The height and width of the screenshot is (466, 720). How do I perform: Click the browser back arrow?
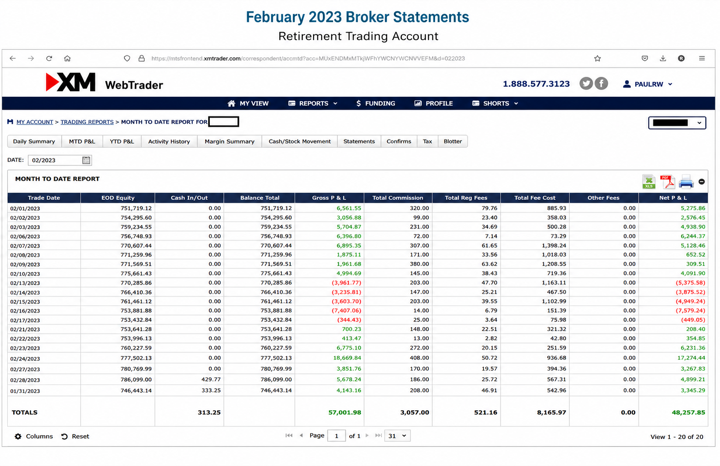pyautogui.click(x=13, y=58)
